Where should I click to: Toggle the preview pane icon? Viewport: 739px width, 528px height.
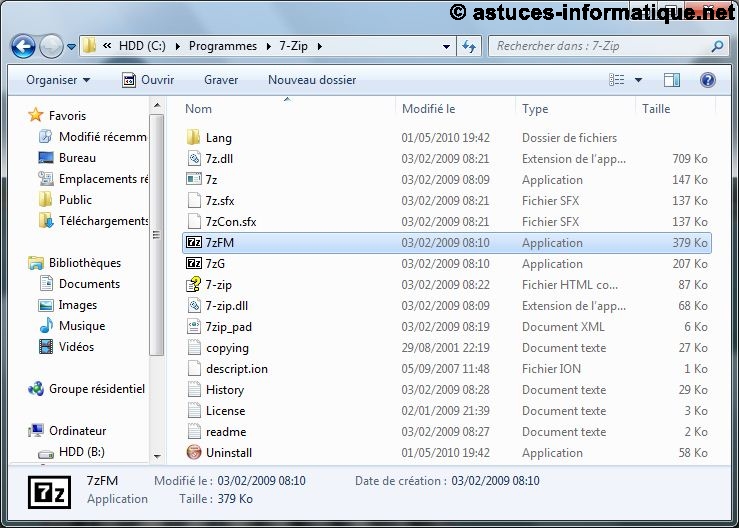(672, 80)
